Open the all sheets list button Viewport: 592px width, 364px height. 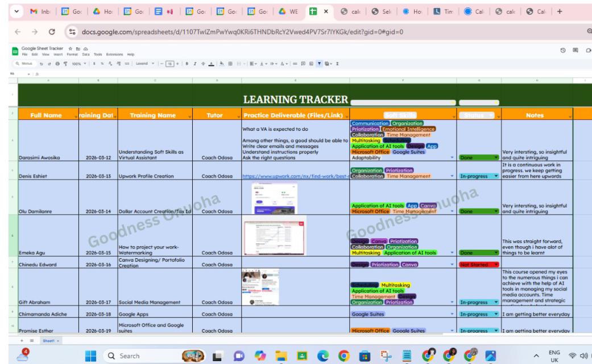point(32,341)
